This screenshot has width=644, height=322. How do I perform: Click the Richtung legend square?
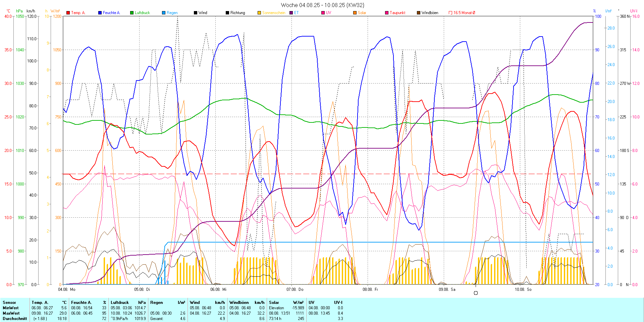(x=227, y=13)
